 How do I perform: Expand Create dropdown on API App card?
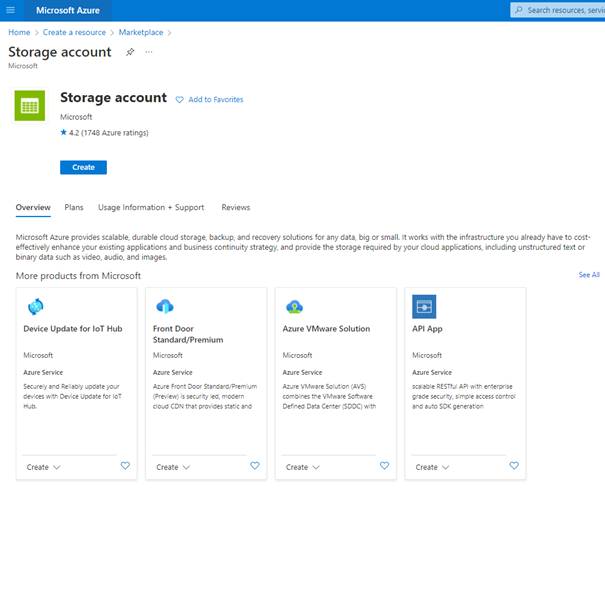tap(433, 467)
